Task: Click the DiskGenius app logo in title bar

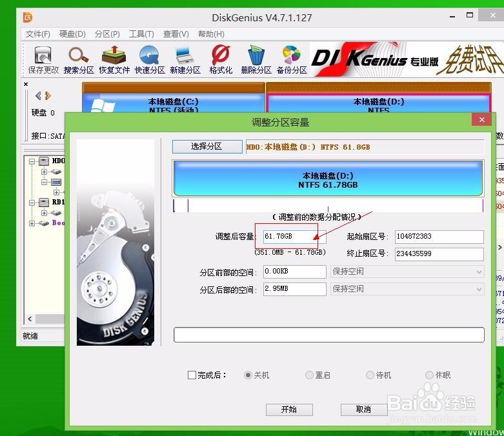Action: [x=28, y=17]
